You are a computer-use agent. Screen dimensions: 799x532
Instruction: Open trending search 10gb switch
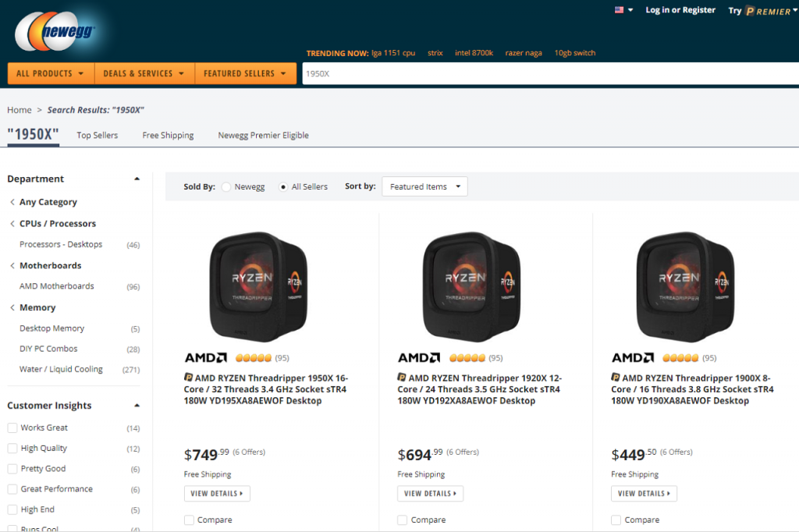click(x=575, y=53)
